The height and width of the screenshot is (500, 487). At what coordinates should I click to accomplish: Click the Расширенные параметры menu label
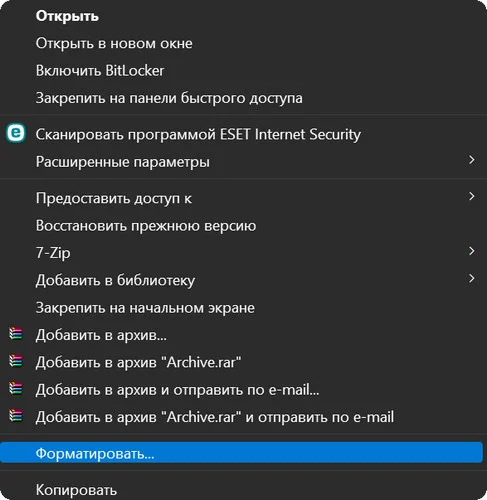pyautogui.click(x=123, y=162)
